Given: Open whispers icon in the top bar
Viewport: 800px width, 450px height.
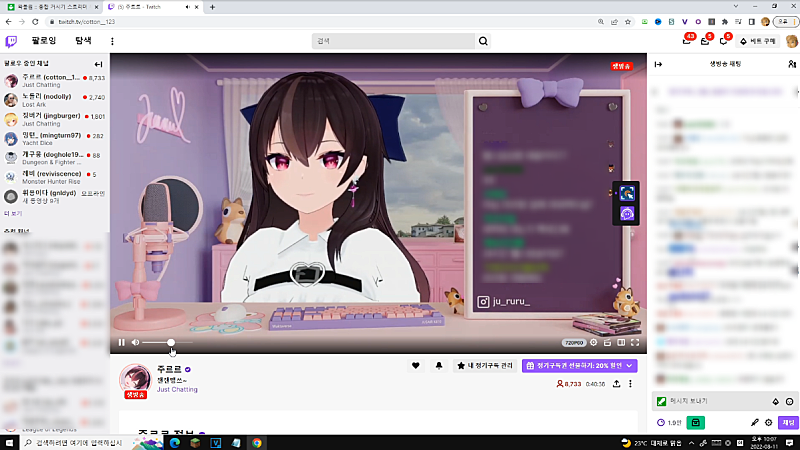Looking at the screenshot, I should tap(723, 41).
